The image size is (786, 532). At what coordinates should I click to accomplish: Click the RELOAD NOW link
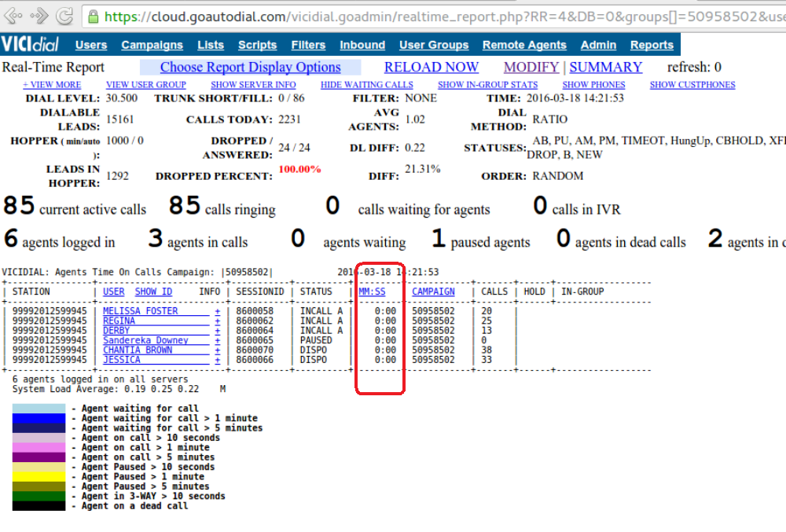(x=431, y=67)
